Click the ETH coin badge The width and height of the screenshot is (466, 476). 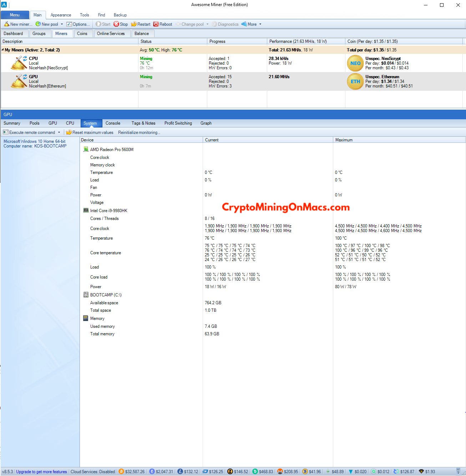pos(355,81)
